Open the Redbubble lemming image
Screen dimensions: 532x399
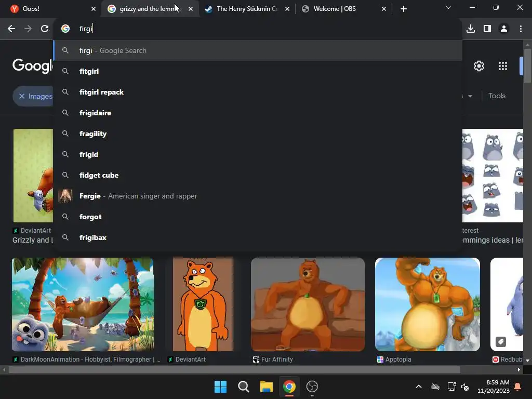[507, 304]
